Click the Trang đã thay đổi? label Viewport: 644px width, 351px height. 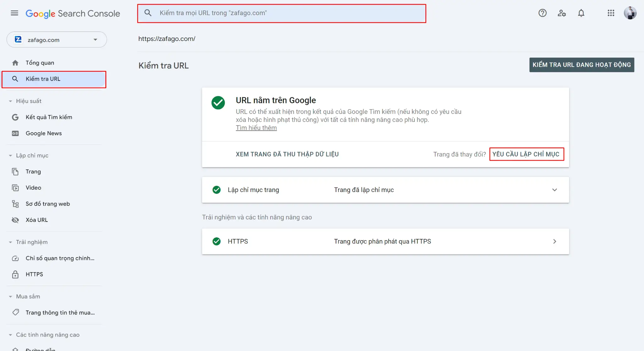459,154
